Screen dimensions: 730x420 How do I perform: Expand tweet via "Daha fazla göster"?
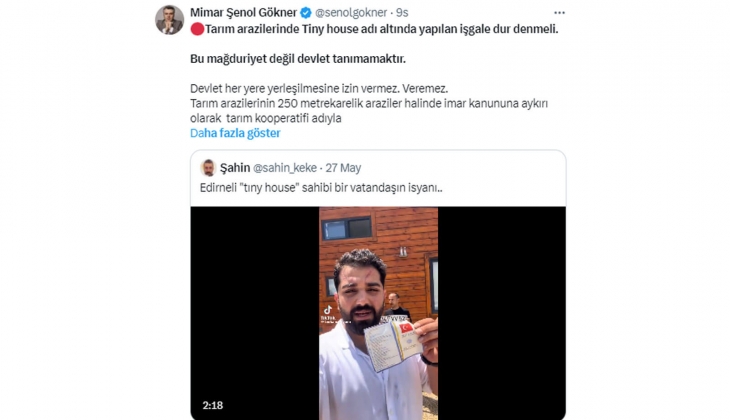(x=235, y=133)
